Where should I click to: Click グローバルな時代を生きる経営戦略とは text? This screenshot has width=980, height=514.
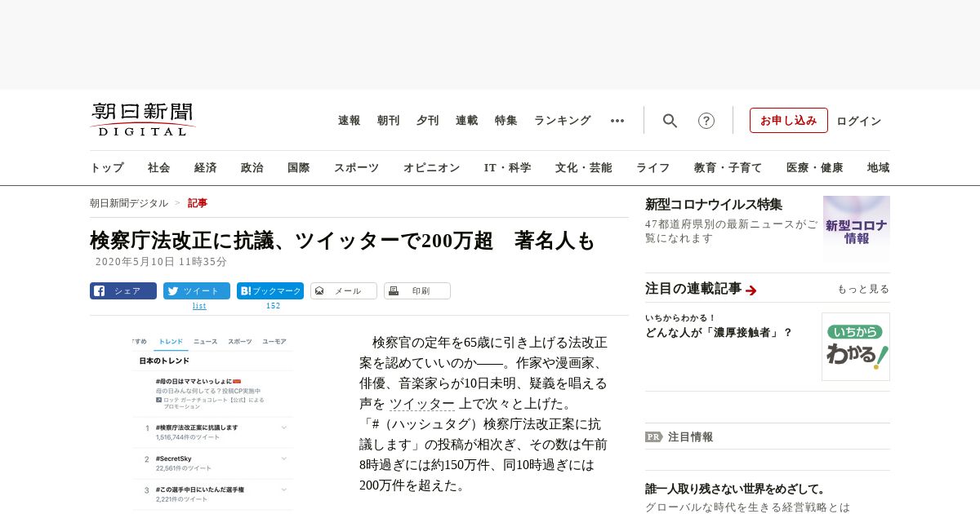(x=747, y=507)
